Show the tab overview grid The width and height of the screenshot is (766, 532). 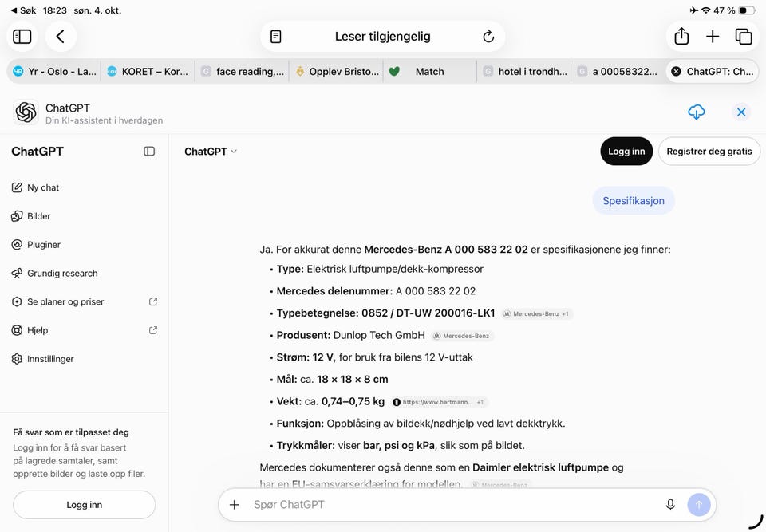click(744, 37)
